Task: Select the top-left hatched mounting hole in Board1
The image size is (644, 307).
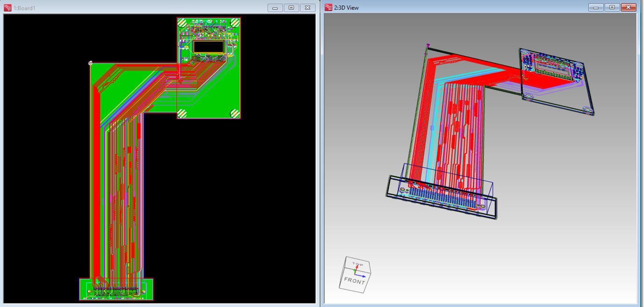Action: click(183, 22)
